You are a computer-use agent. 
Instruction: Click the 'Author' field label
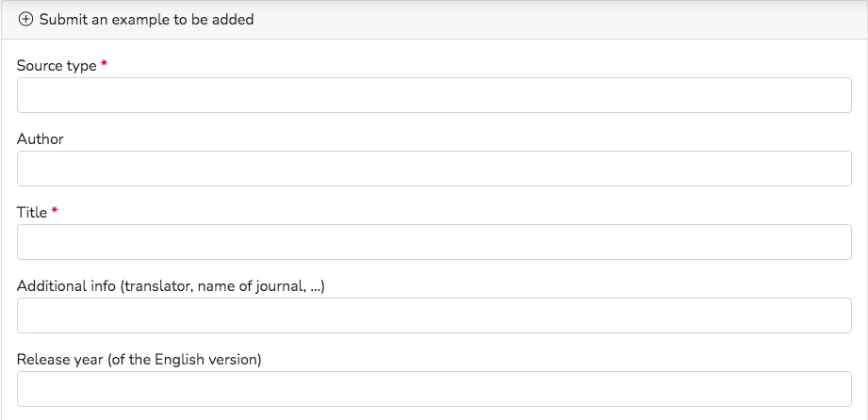pos(40,138)
